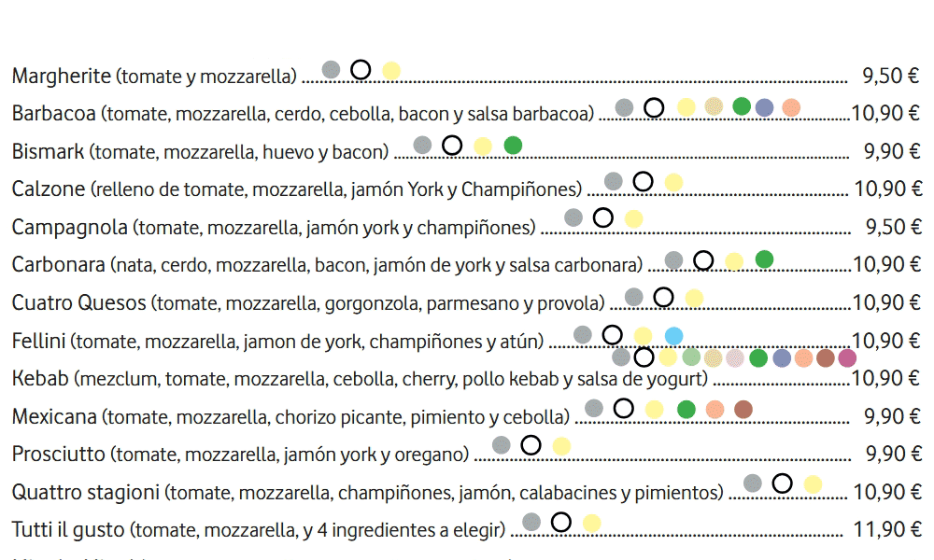
Task: Click the yellow dot on Cuatro Quesos row
Action: click(693, 299)
